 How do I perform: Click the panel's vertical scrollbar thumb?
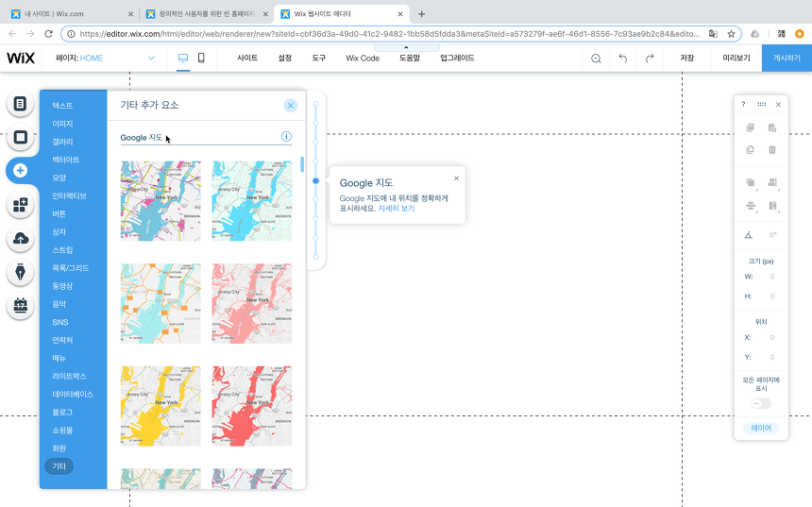[x=302, y=164]
